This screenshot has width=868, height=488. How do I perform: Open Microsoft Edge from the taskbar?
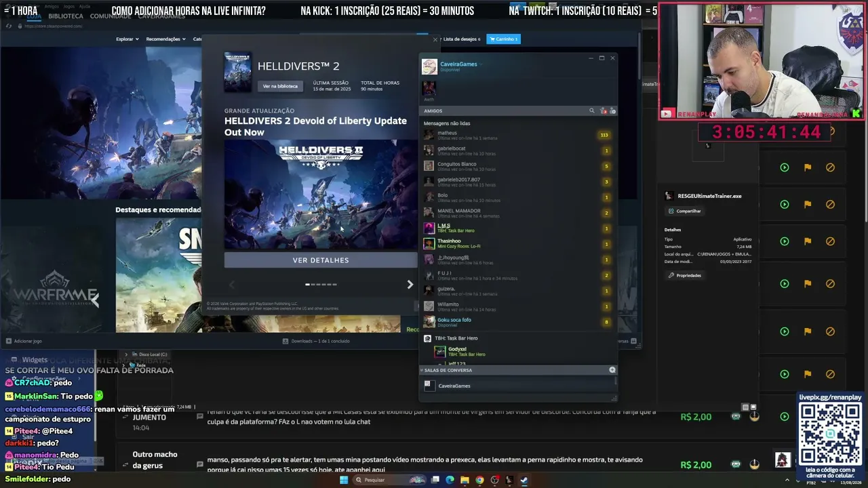tap(450, 480)
